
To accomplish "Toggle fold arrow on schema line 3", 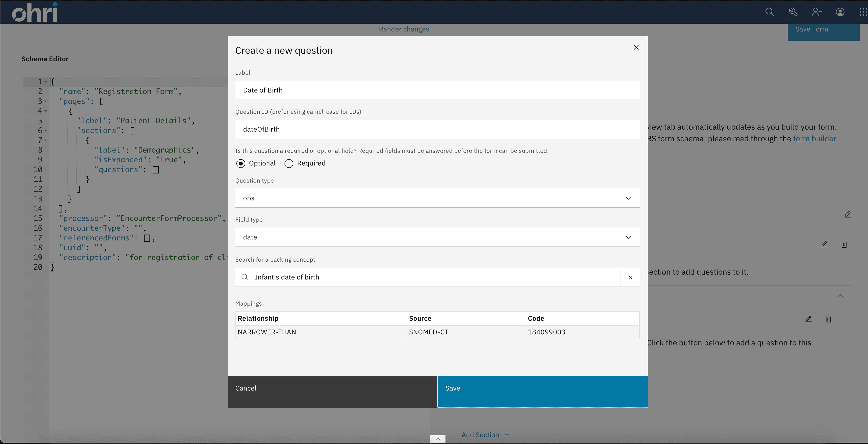I will [46, 101].
